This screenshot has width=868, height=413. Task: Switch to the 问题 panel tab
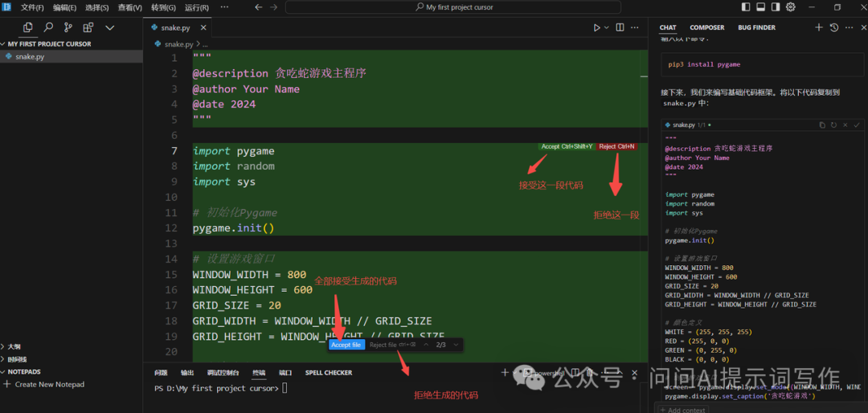click(x=161, y=373)
